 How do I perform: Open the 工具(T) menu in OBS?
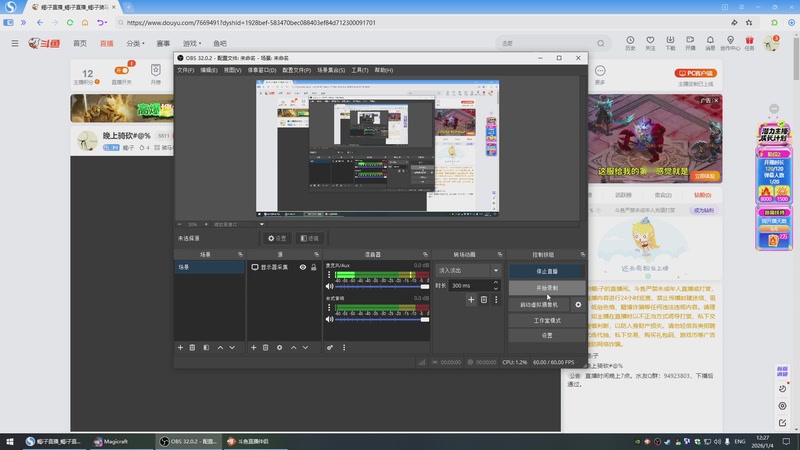pyautogui.click(x=360, y=70)
